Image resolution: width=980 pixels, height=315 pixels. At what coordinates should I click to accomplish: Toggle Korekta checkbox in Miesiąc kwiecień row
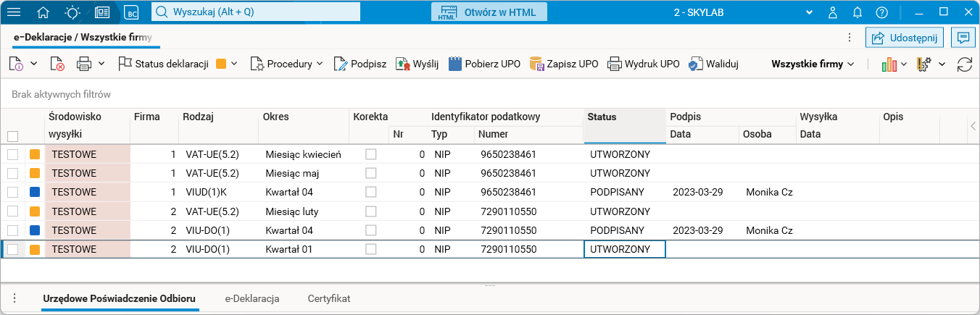pos(371,154)
